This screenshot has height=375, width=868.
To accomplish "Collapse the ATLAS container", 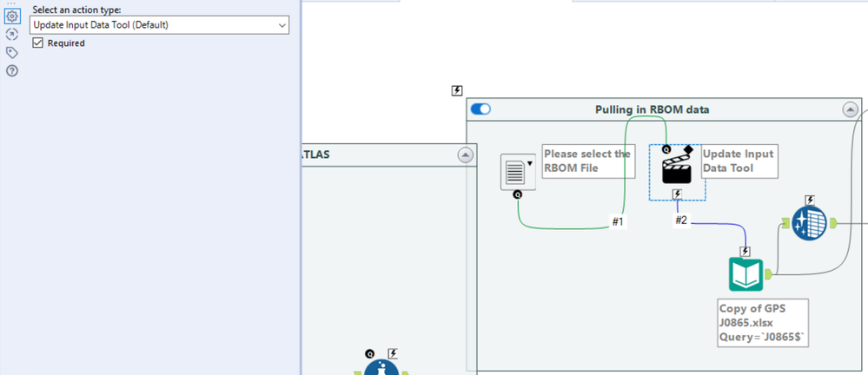I will pyautogui.click(x=466, y=155).
